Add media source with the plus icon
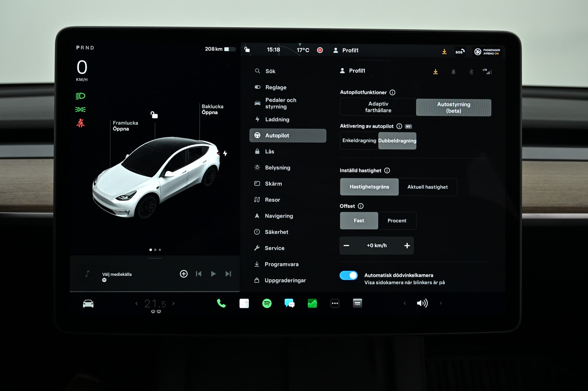Image resolution: width=588 pixels, height=391 pixels. (184, 273)
